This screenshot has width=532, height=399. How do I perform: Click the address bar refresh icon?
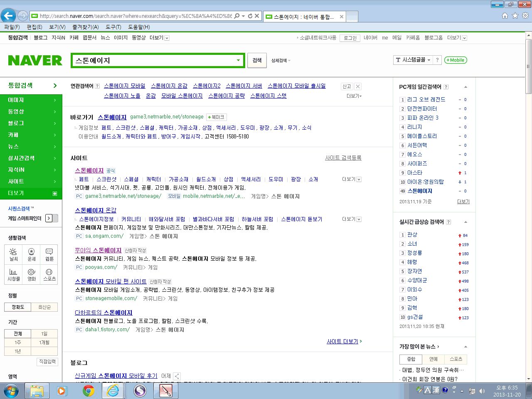(x=250, y=16)
